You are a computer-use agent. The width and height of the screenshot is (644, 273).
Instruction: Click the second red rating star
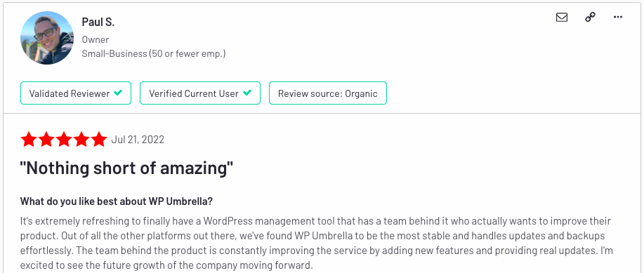tap(46, 140)
